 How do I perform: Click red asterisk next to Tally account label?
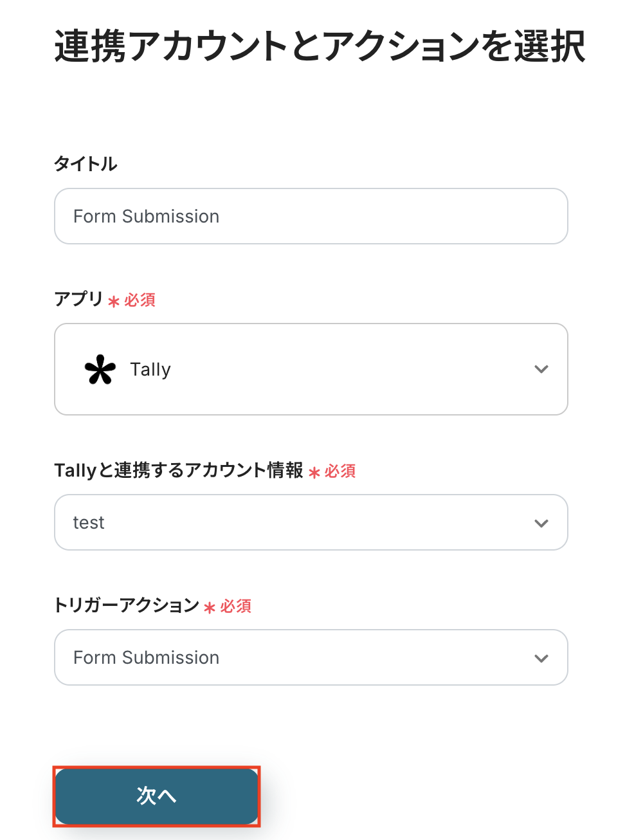pyautogui.click(x=314, y=472)
